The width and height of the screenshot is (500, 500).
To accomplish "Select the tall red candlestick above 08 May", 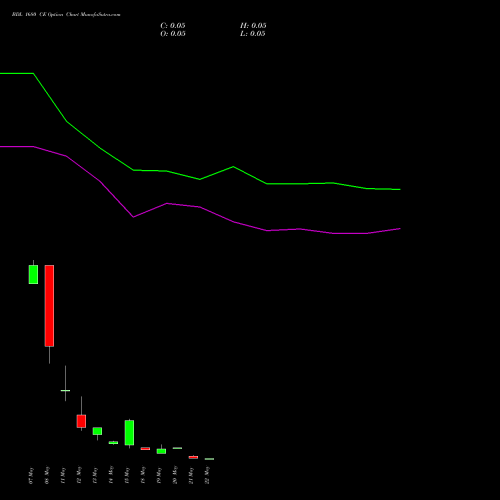I will click(x=49, y=306).
